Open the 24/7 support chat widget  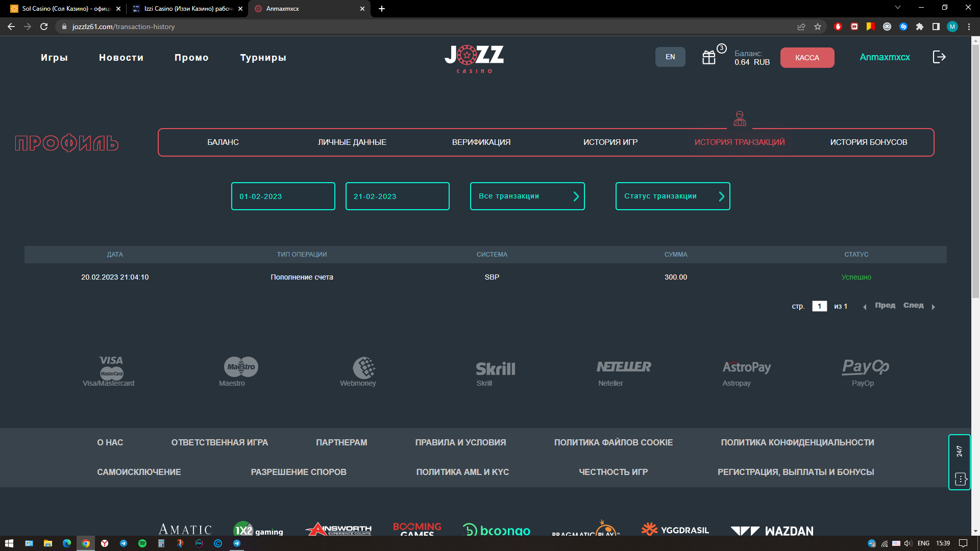pos(960,462)
